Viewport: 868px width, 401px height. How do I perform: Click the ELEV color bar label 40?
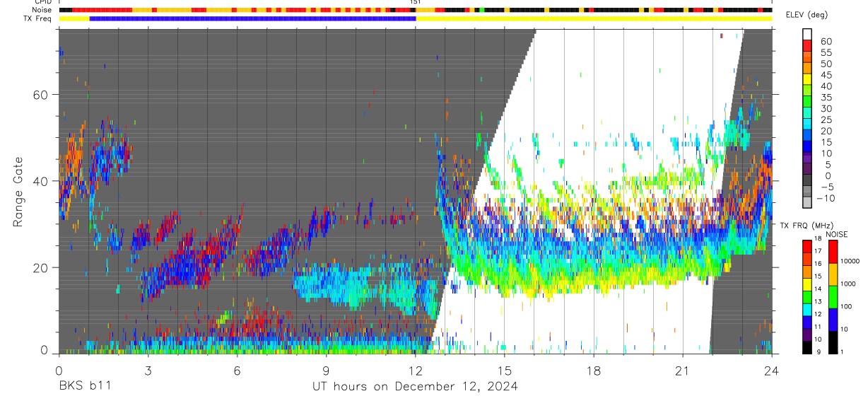826,86
